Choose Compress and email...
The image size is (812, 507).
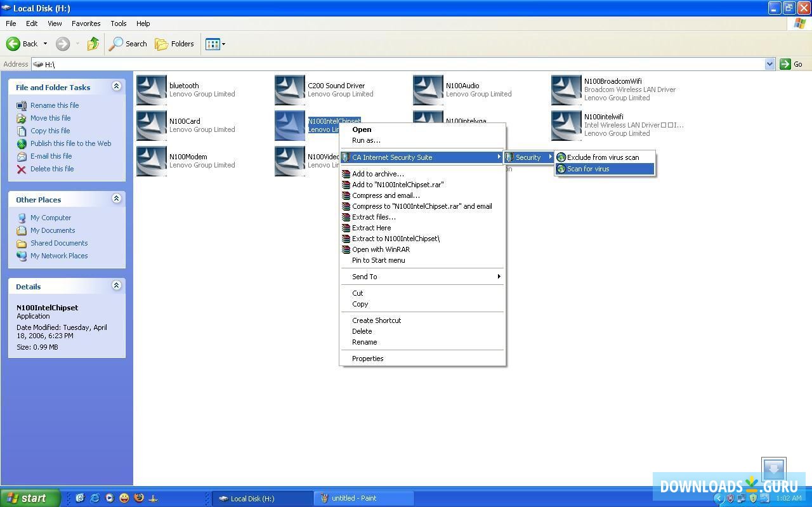(422, 195)
